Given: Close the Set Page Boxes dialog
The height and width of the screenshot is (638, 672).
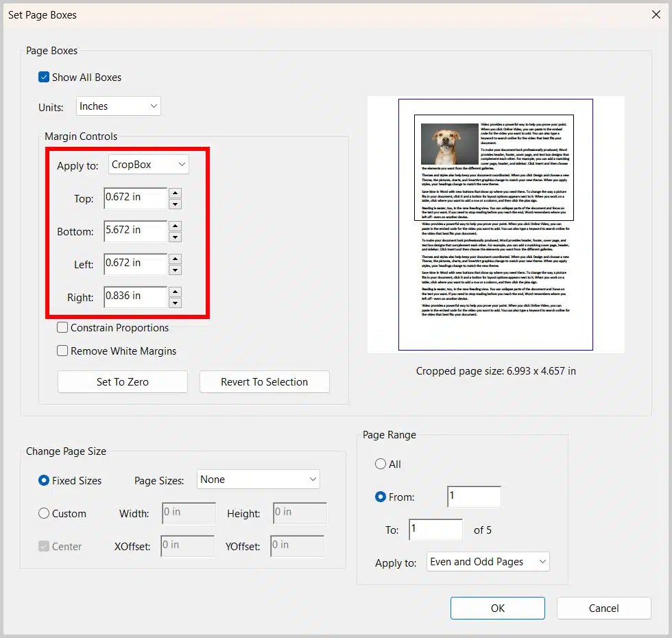Looking at the screenshot, I should coord(656,14).
